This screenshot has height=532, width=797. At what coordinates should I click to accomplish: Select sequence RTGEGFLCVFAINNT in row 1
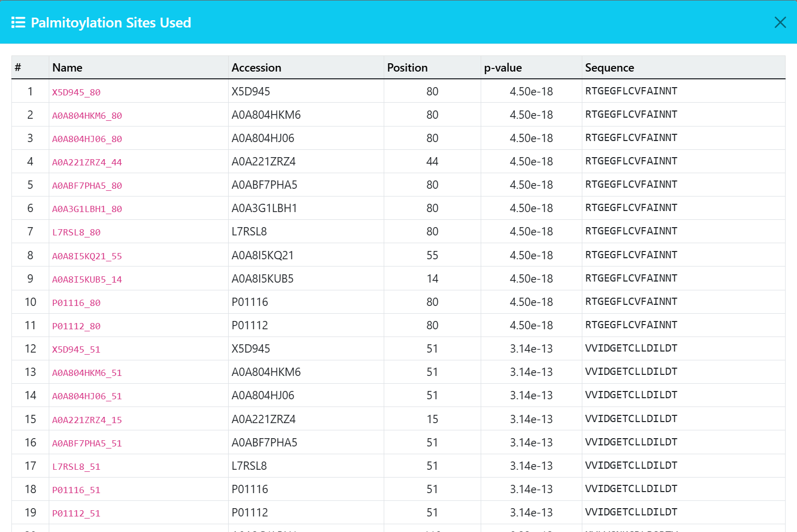click(x=631, y=91)
